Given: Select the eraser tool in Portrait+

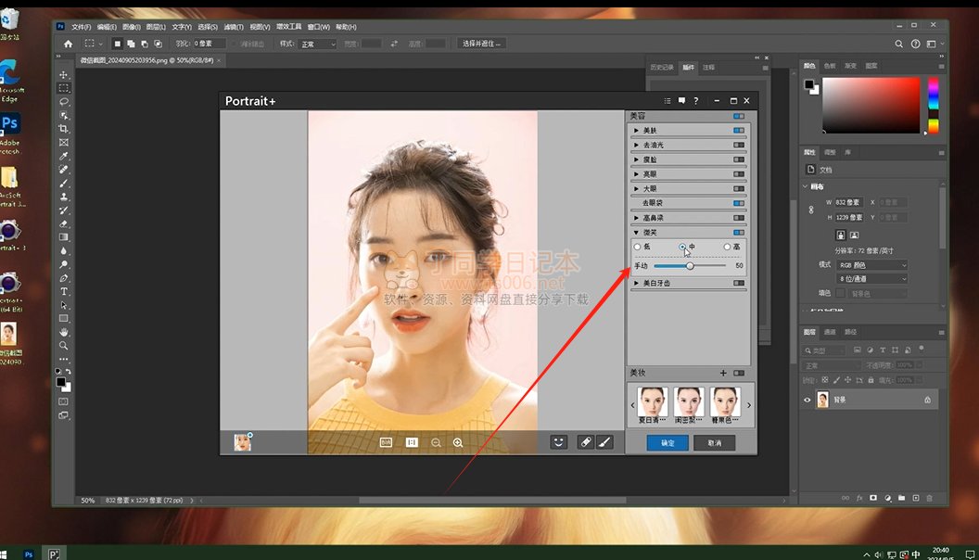Looking at the screenshot, I should 585,442.
